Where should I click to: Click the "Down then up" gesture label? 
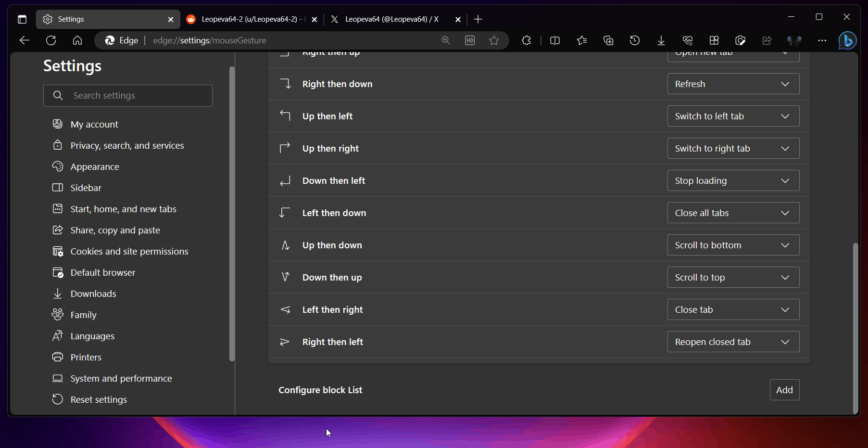[332, 277]
